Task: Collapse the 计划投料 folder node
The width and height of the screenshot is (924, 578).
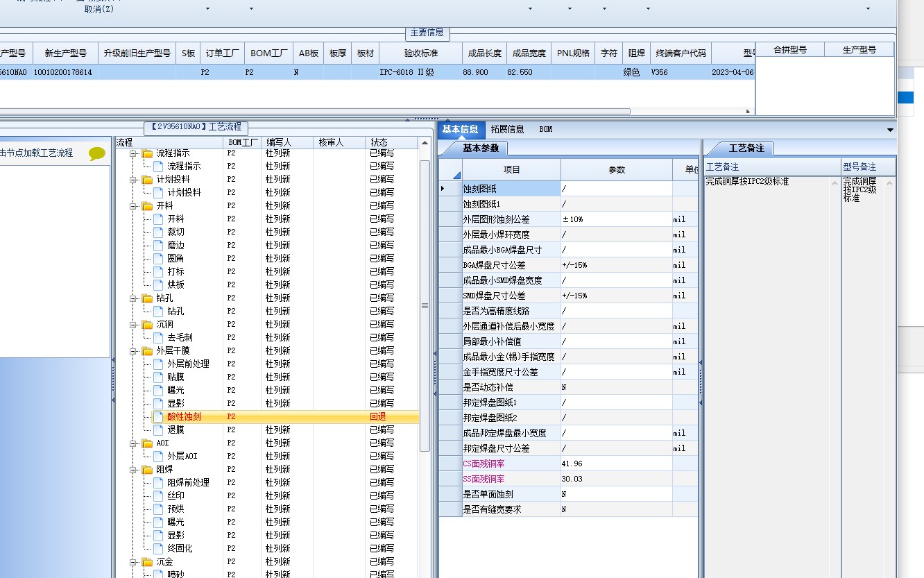Action: coord(133,179)
